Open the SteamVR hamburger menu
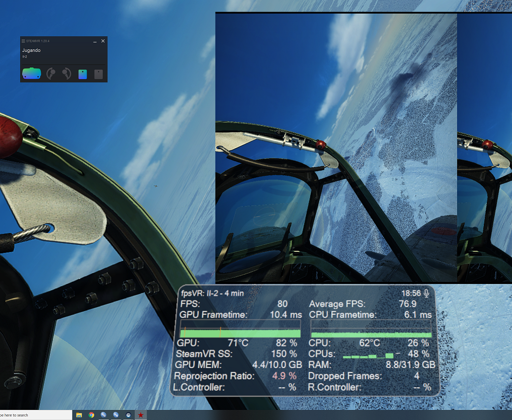 23,41
